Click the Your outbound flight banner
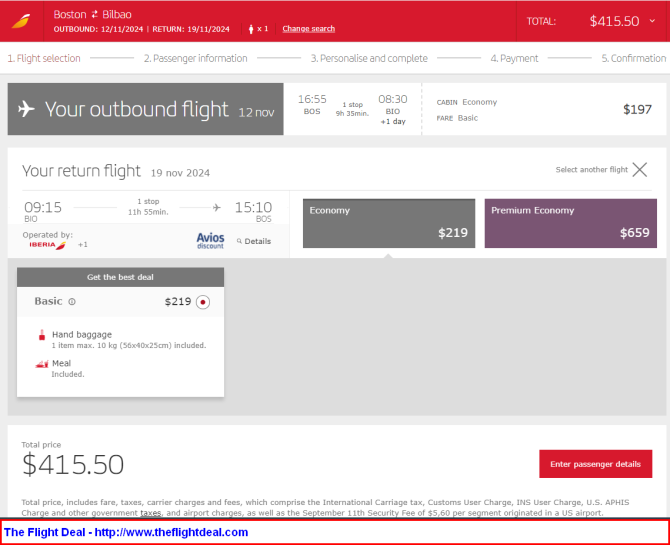The image size is (670, 545). pos(145,109)
